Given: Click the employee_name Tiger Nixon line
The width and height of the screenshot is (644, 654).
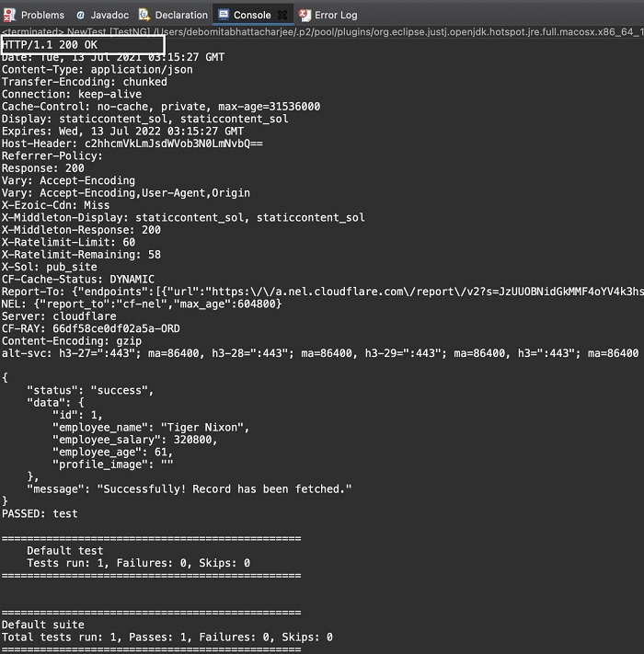Looking at the screenshot, I should click(152, 428).
